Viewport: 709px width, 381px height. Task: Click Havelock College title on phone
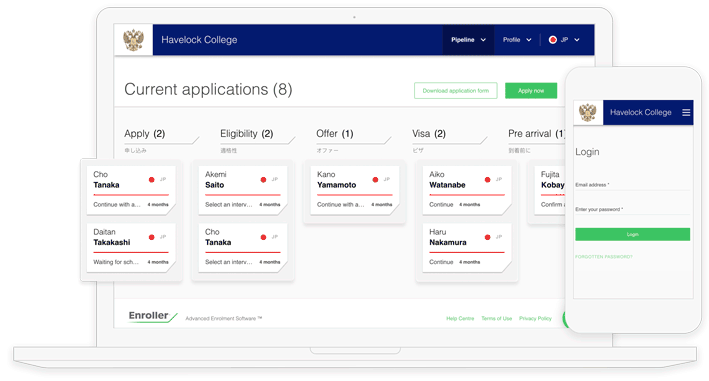(x=641, y=112)
